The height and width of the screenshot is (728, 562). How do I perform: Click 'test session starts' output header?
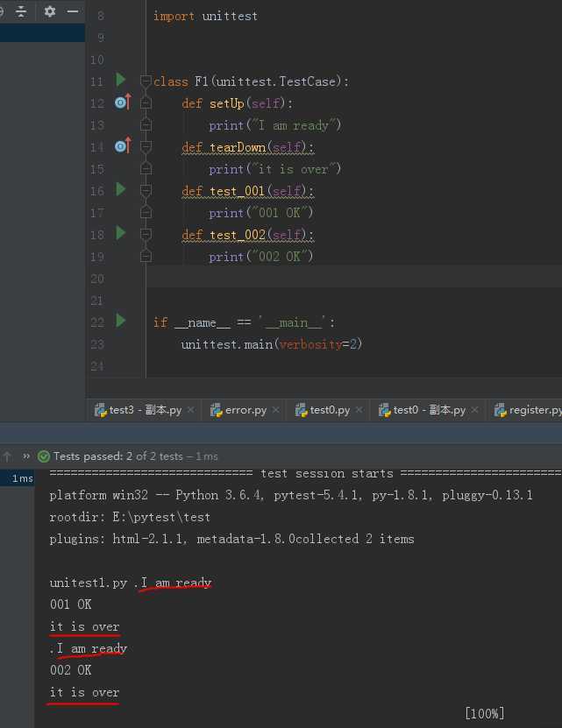pyautogui.click(x=327, y=474)
